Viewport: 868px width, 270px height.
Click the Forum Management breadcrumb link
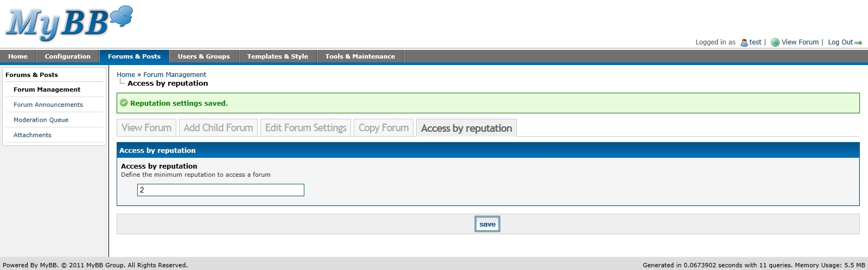(x=175, y=75)
